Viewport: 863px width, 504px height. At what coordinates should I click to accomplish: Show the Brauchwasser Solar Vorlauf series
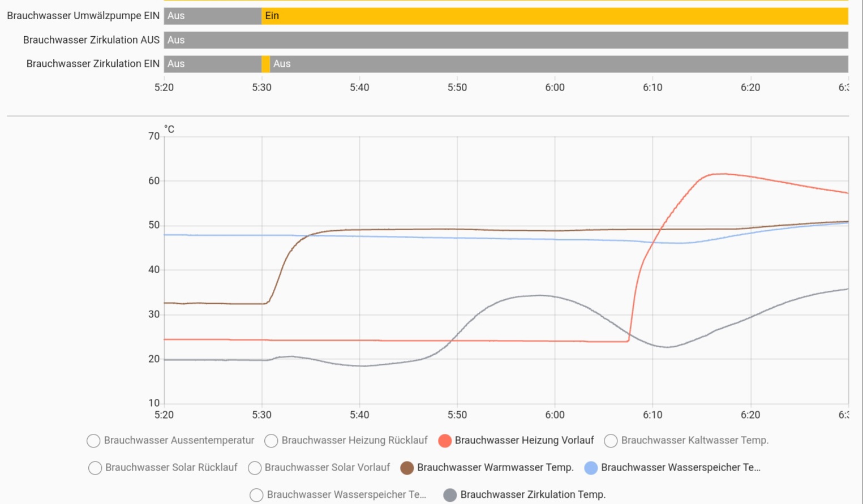pos(319,468)
